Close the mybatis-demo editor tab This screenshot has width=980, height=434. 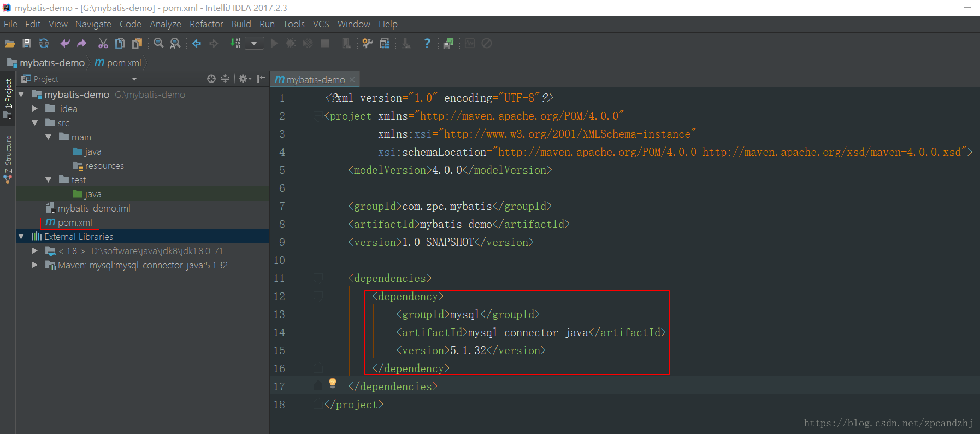352,80
